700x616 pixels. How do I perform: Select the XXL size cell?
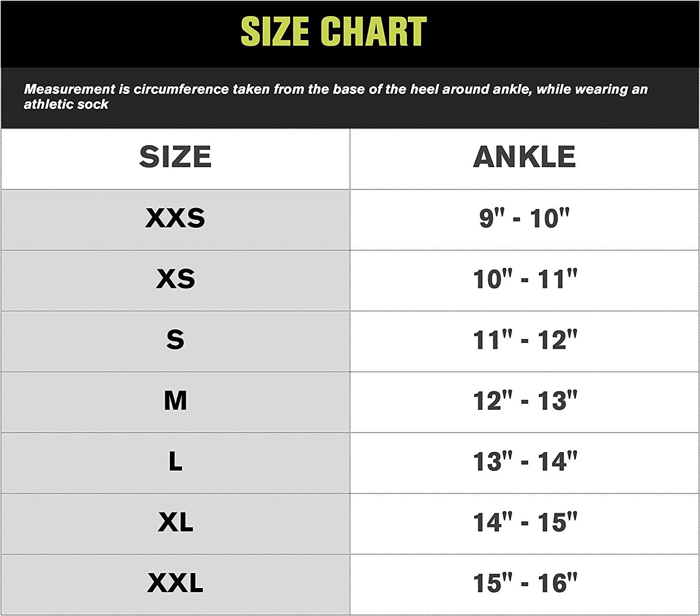175,583
